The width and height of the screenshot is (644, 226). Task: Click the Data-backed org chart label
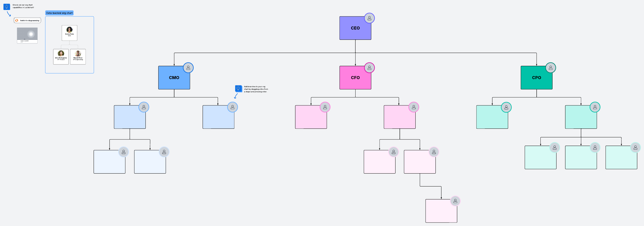coord(59,13)
